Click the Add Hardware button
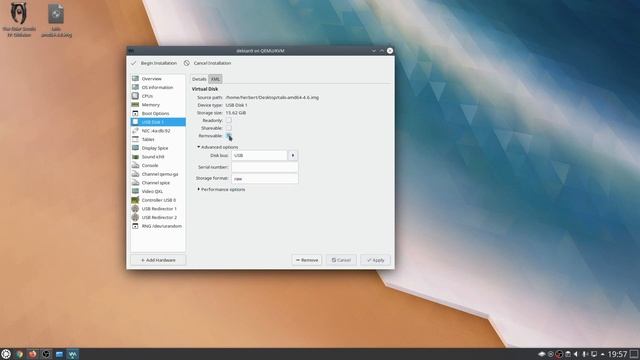Screen dimensions: 640x360 click(x=158, y=260)
